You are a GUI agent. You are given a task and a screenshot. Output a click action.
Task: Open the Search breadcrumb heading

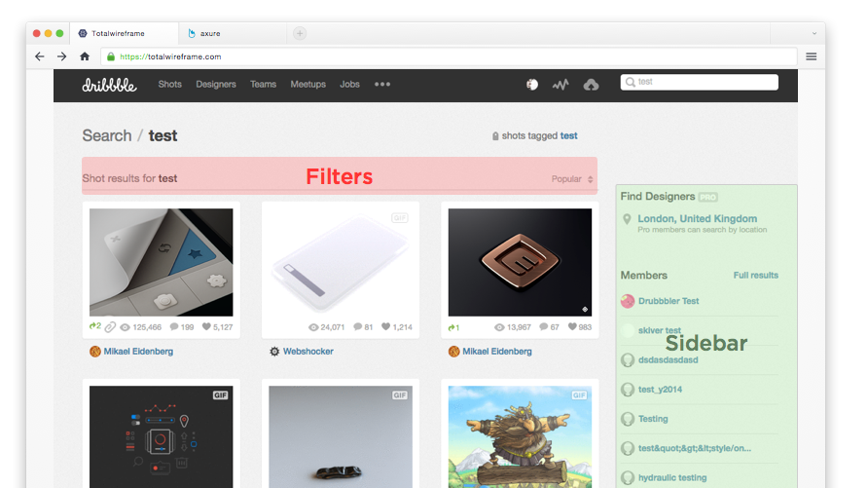[107, 135]
